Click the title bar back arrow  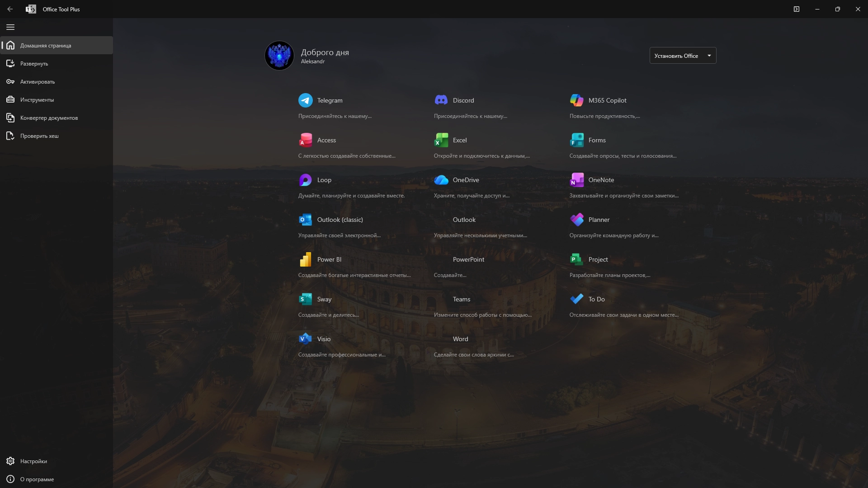pyautogui.click(x=10, y=9)
